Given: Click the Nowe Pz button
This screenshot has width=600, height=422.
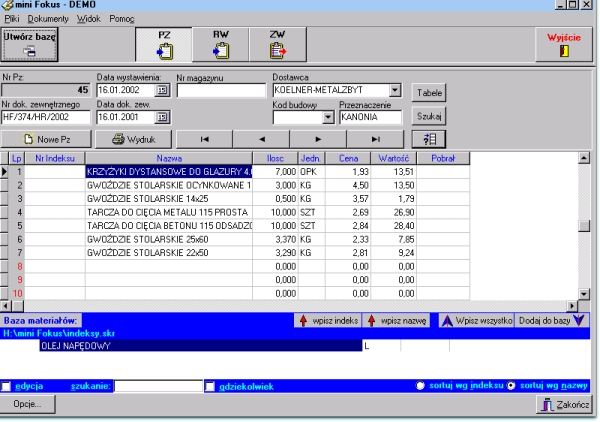Looking at the screenshot, I should click(46, 139).
